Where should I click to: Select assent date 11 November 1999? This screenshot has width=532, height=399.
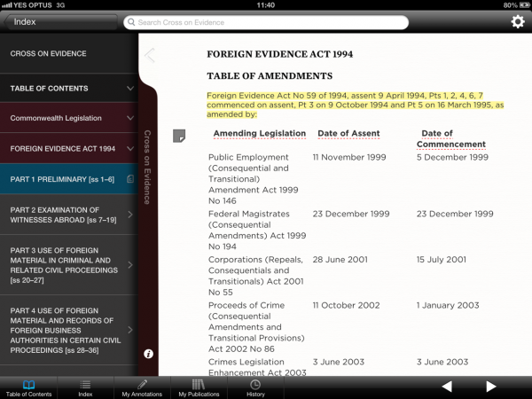coord(349,157)
